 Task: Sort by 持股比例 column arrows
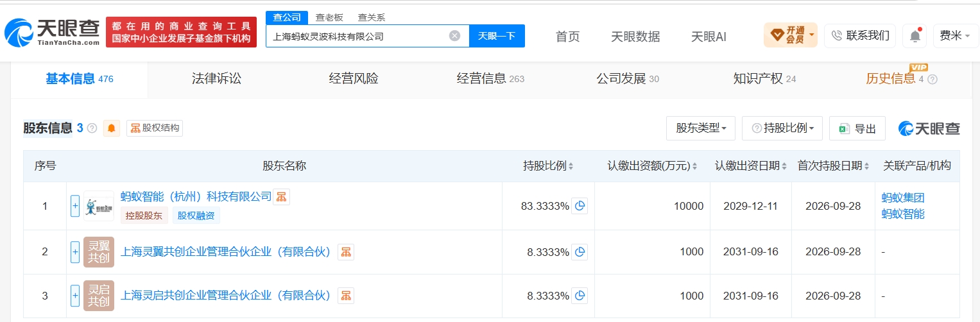click(571, 166)
